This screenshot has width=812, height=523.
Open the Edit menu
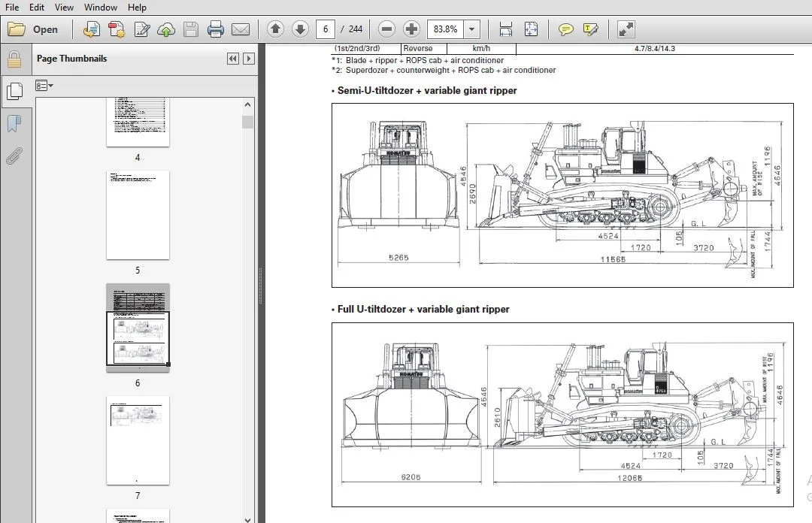[x=37, y=8]
